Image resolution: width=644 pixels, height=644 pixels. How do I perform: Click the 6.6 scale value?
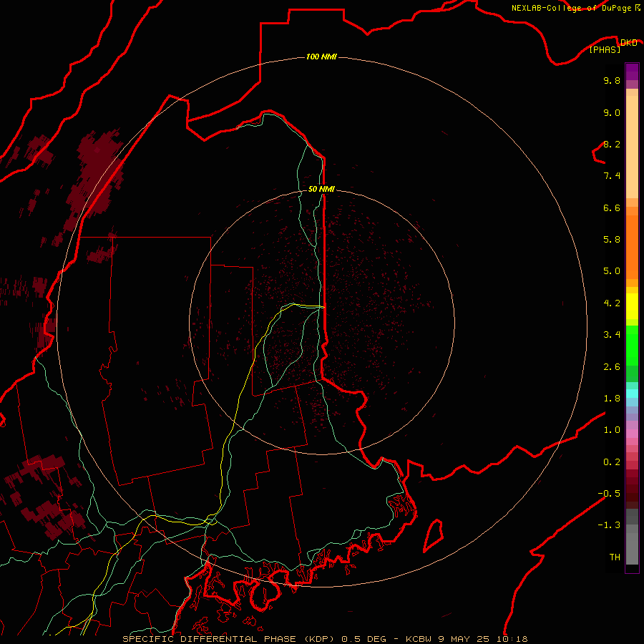[612, 208]
